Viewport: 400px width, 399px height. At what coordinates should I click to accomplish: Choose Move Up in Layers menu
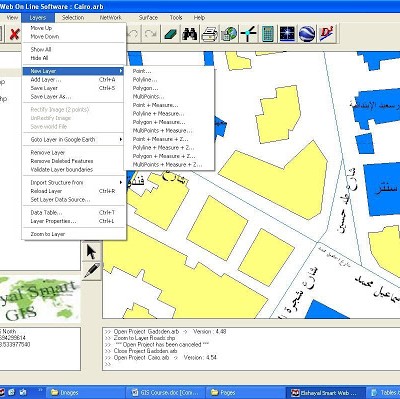pyautogui.click(x=74, y=28)
